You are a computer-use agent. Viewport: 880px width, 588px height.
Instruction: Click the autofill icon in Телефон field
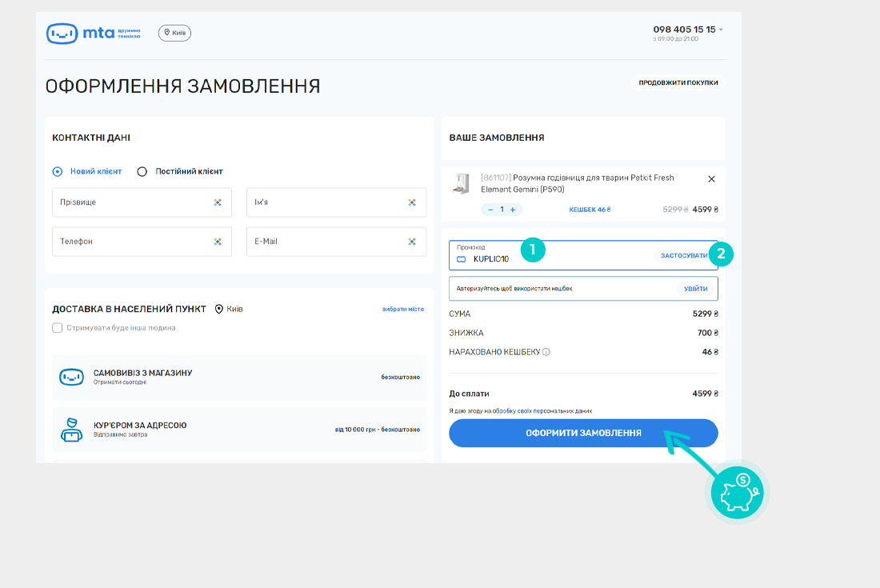(x=218, y=242)
